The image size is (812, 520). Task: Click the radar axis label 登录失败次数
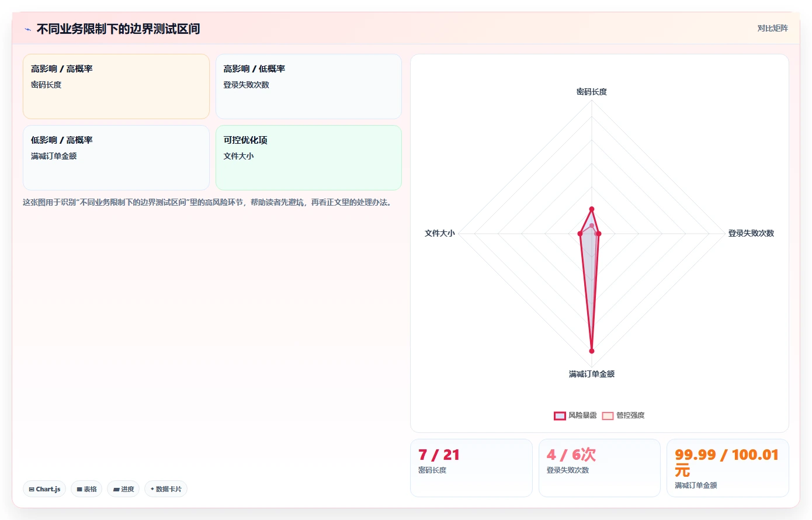click(x=751, y=233)
